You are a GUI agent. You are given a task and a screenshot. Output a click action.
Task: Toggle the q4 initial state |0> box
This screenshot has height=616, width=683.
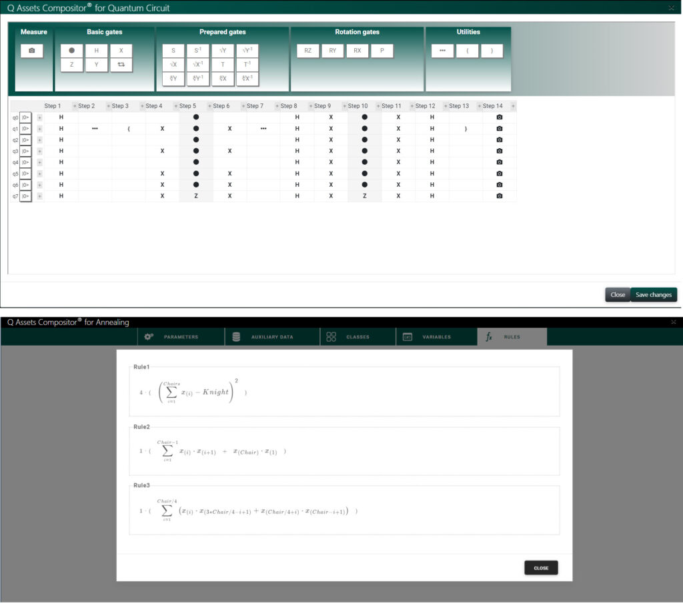pyautogui.click(x=26, y=162)
